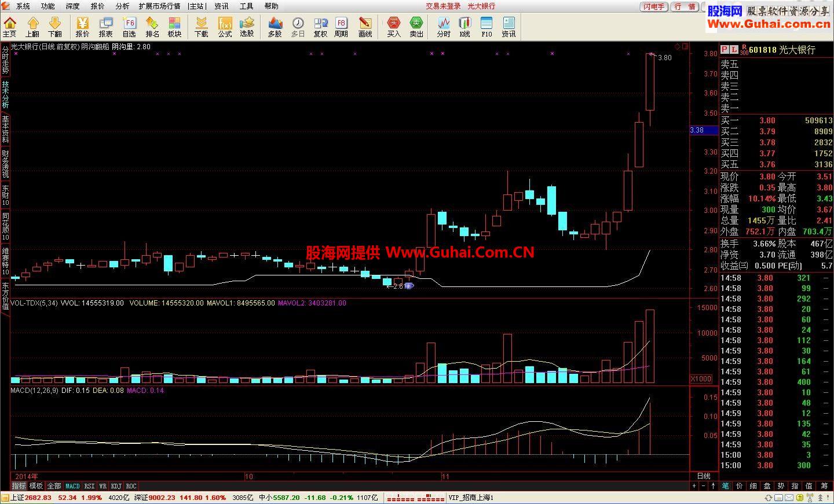This screenshot has height=504, width=834.
Task: Click 交易未登录 trading login link
Action: point(444,6)
